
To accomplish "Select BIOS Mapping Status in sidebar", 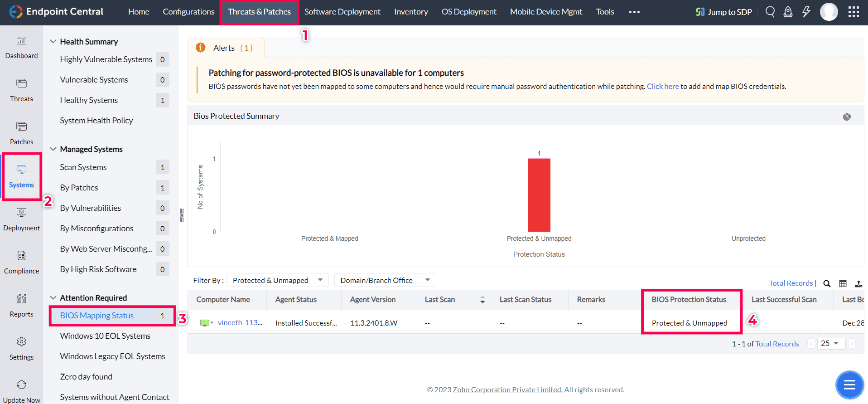I will coord(111,316).
